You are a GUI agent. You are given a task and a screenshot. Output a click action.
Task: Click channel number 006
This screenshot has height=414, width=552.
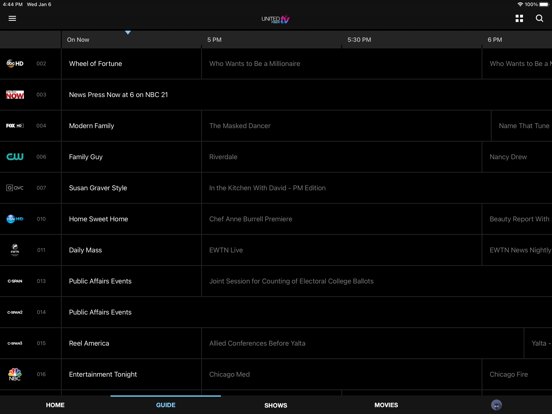click(x=41, y=157)
